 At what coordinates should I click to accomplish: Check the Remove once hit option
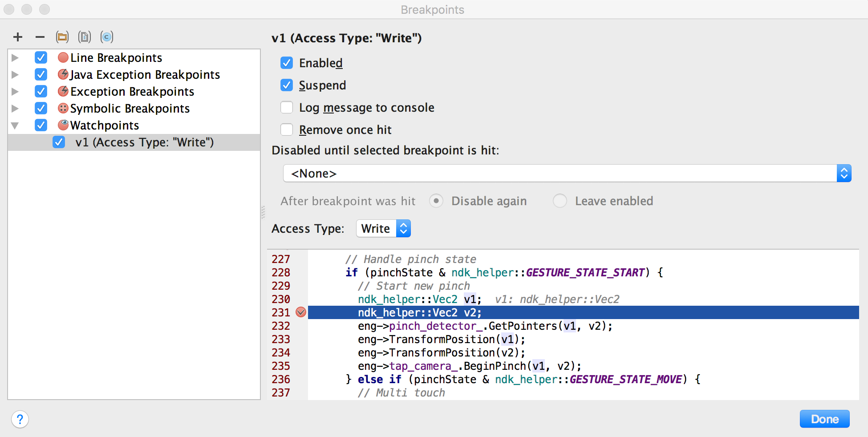pyautogui.click(x=287, y=130)
